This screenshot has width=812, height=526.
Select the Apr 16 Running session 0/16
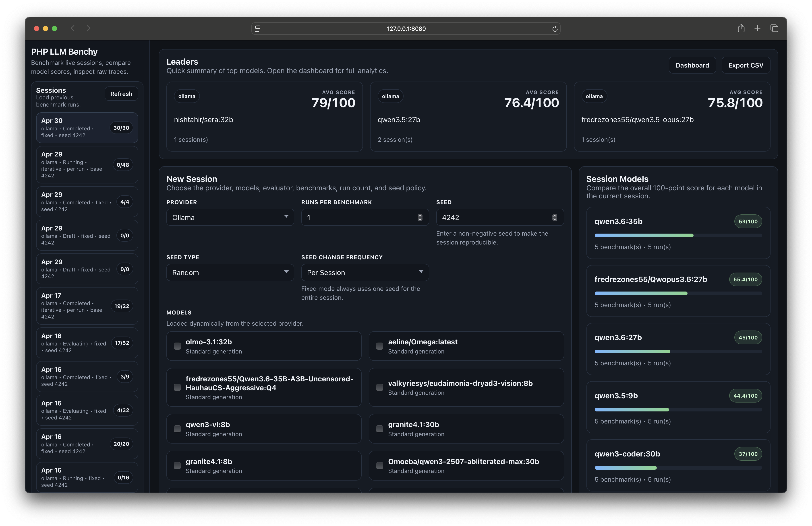tap(87, 477)
